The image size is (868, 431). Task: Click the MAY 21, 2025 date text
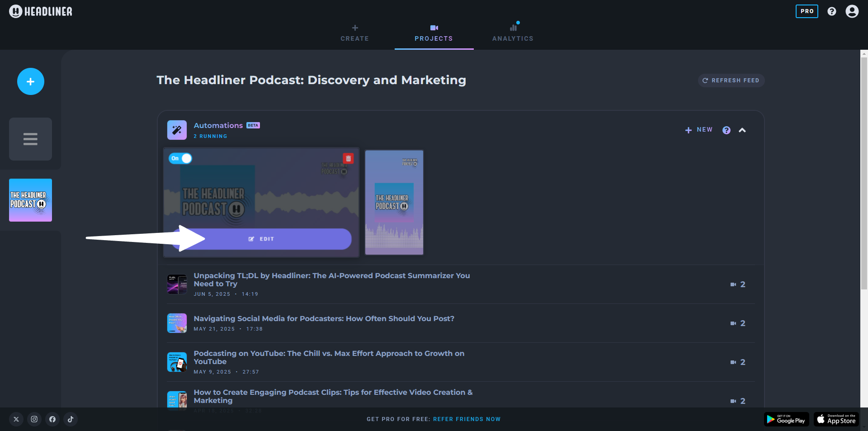[x=214, y=329]
